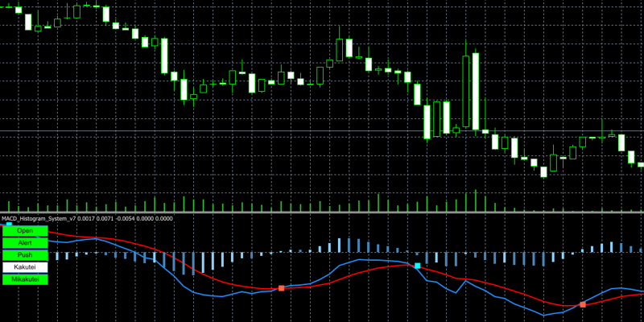The width and height of the screenshot is (644, 322).
Task: Click the tallest white bullish candle
Action: tap(476, 91)
